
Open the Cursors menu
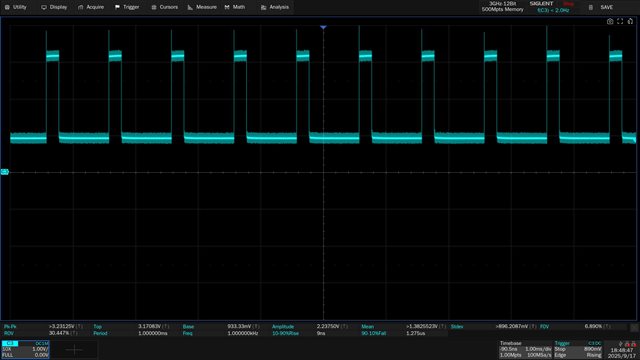pos(164,7)
